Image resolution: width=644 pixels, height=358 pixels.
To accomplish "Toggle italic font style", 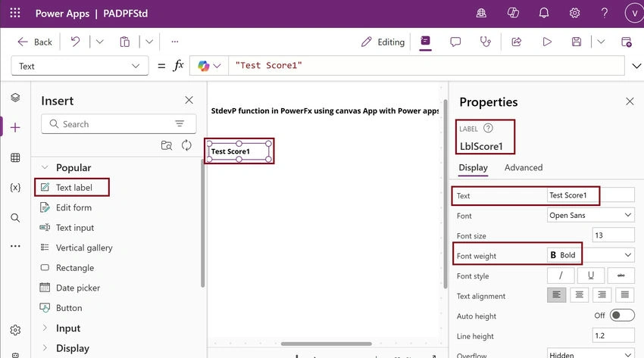I will point(561,276).
